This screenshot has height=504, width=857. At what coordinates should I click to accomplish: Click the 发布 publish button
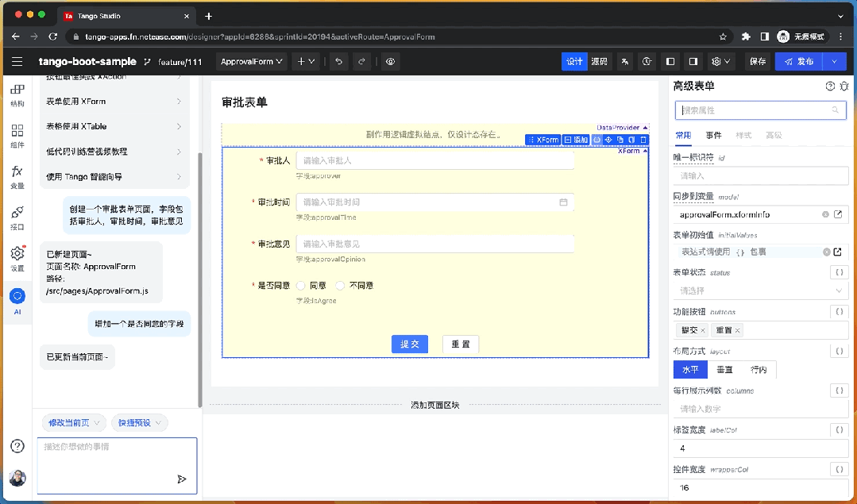(798, 62)
